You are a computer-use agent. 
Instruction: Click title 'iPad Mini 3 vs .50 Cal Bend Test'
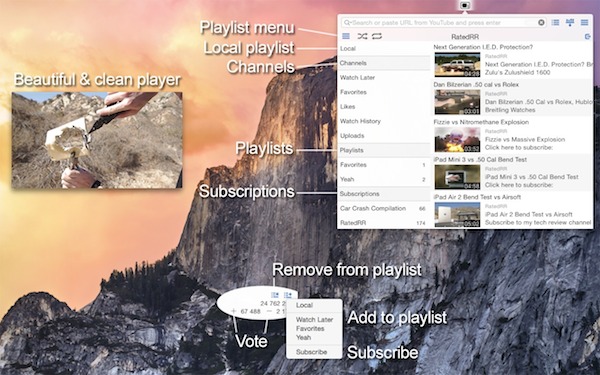[x=480, y=160]
